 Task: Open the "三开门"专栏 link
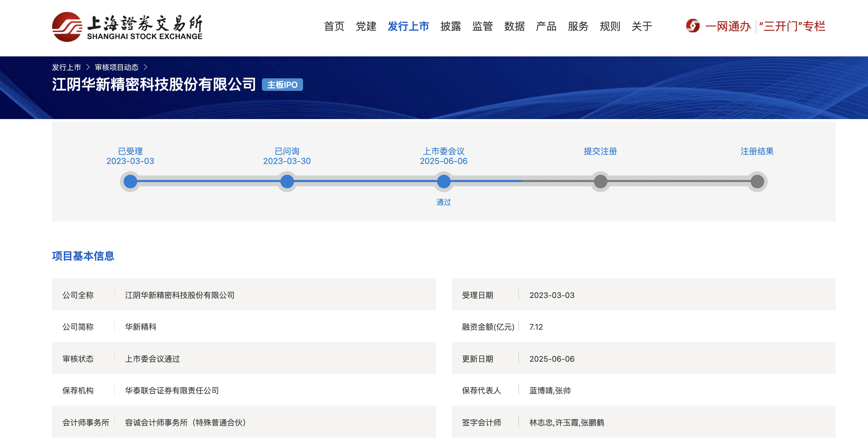click(792, 26)
